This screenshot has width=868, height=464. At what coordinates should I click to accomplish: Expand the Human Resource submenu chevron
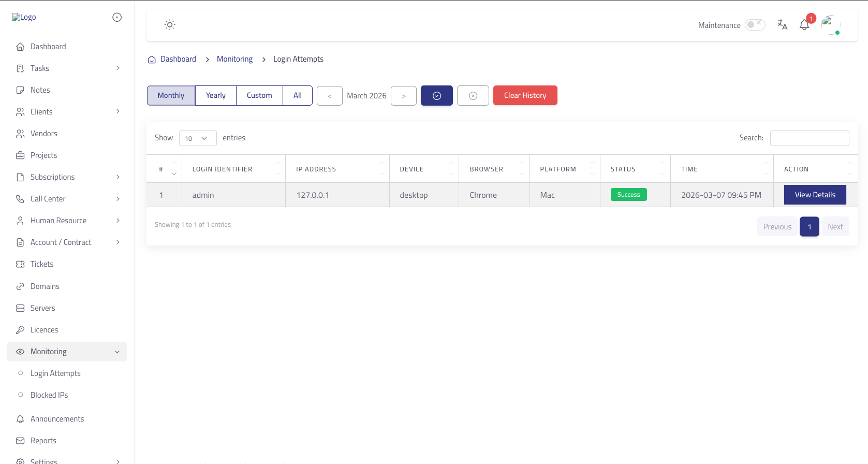pos(118,221)
